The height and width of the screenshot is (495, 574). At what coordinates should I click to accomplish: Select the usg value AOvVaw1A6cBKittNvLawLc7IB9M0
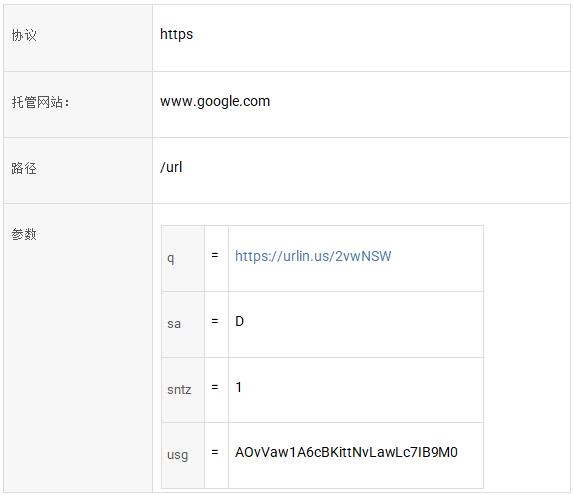coord(346,453)
